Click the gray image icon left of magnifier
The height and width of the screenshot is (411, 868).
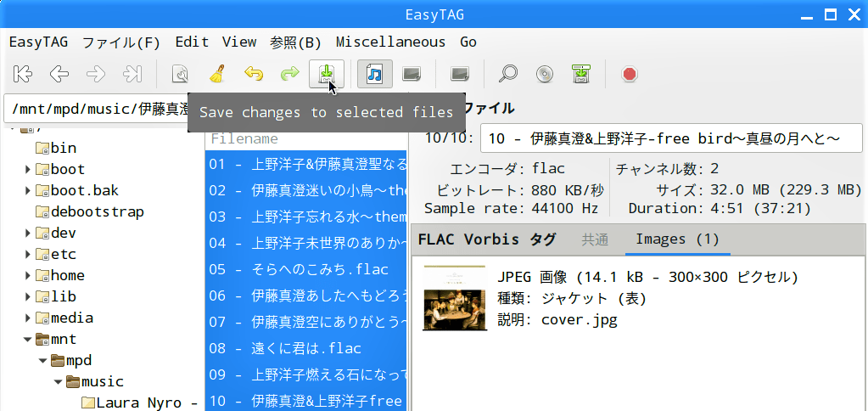pyautogui.click(x=460, y=74)
